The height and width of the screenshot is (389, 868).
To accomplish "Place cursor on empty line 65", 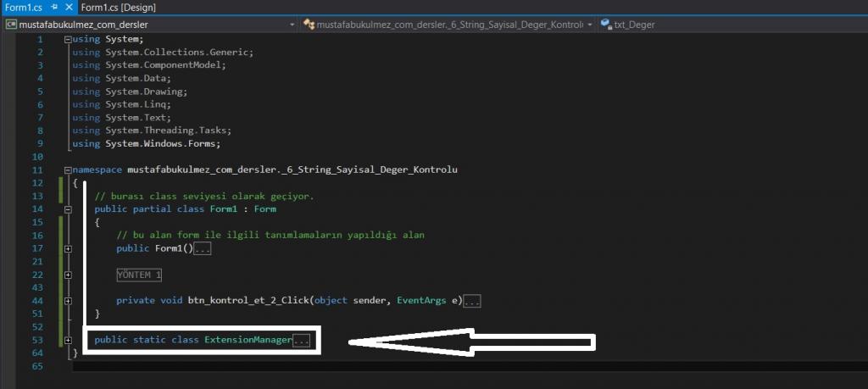I will pos(470,366).
